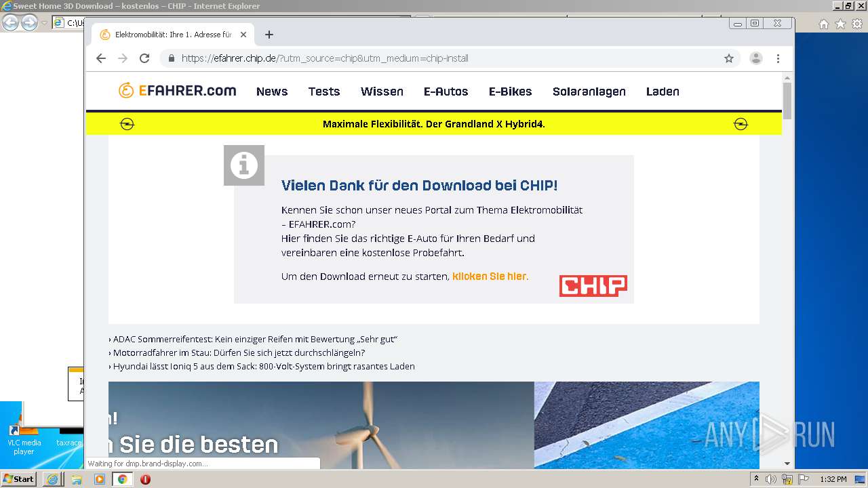Open the Wissen section
Viewport: 868px width, 488px height.
tap(382, 91)
